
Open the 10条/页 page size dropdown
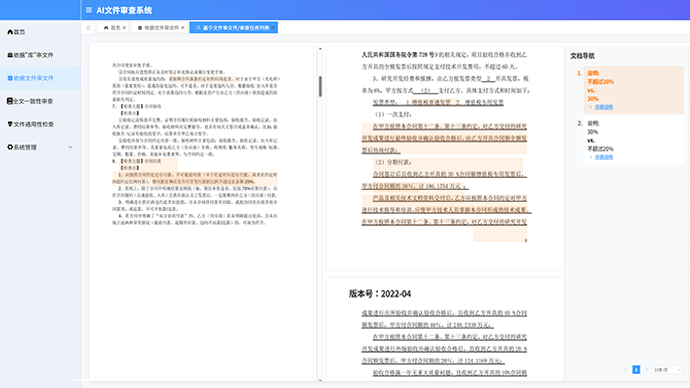[x=668, y=370]
